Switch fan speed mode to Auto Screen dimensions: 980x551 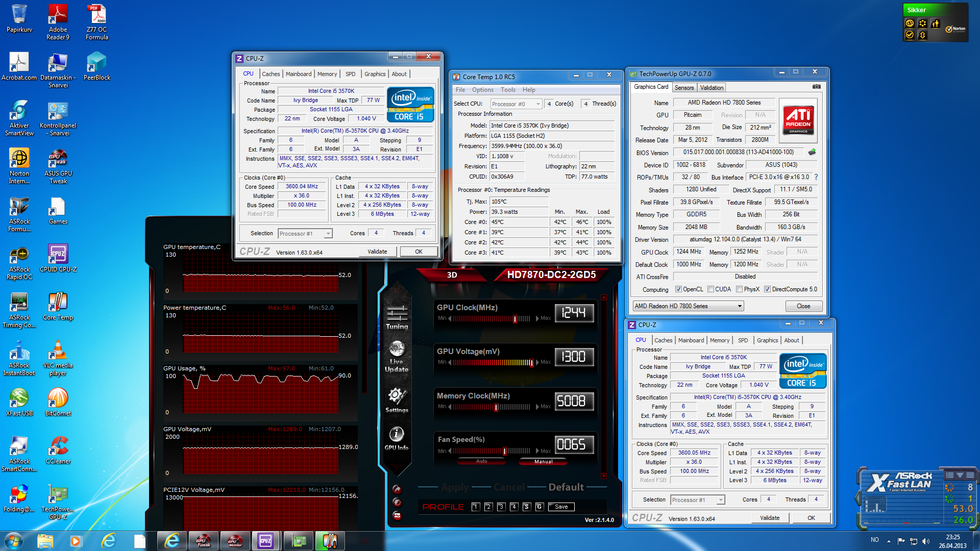pyautogui.click(x=481, y=461)
